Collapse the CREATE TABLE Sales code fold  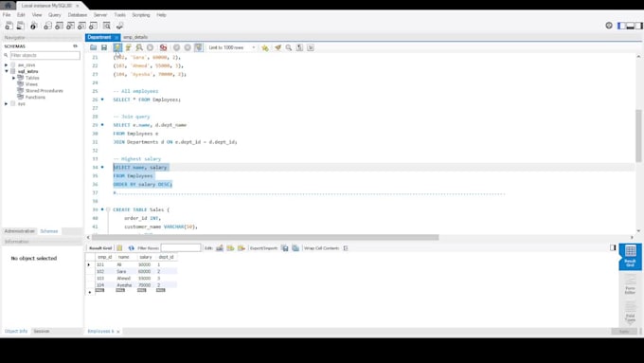tap(108, 209)
